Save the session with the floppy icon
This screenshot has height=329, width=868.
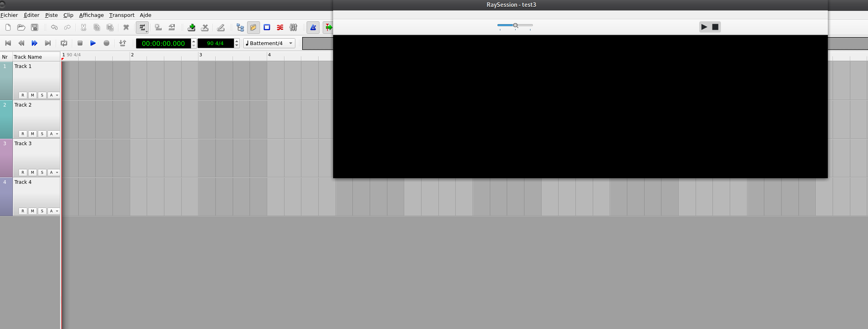pos(35,27)
